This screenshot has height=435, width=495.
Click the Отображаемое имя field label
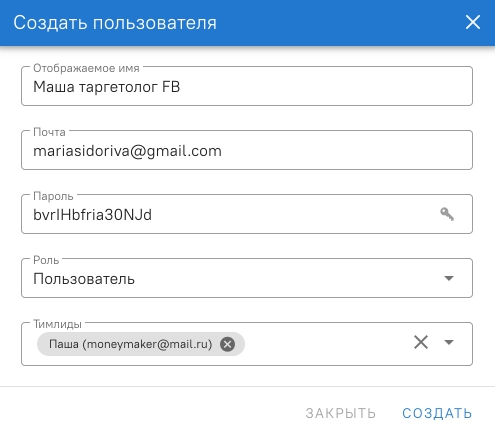click(x=86, y=68)
